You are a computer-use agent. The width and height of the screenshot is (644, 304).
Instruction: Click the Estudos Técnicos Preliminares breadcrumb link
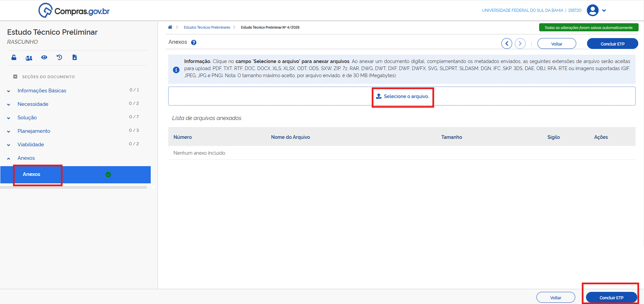pyautogui.click(x=207, y=28)
